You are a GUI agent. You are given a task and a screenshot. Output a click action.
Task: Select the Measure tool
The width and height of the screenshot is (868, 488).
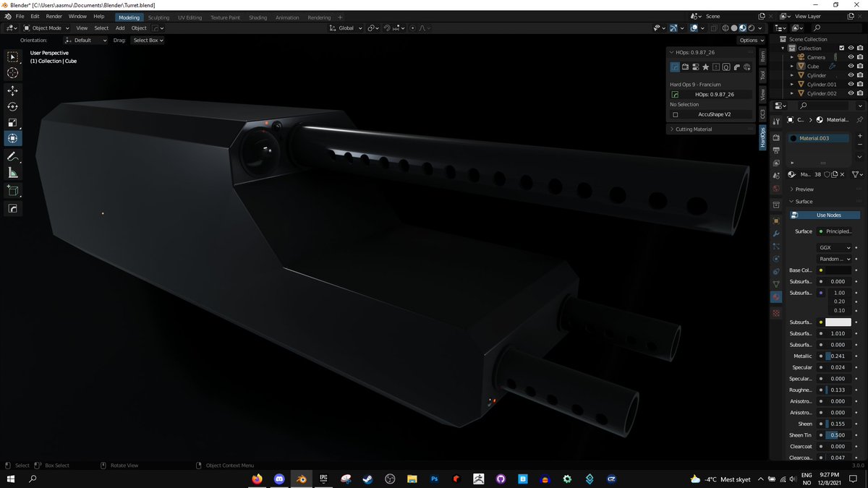tap(12, 172)
